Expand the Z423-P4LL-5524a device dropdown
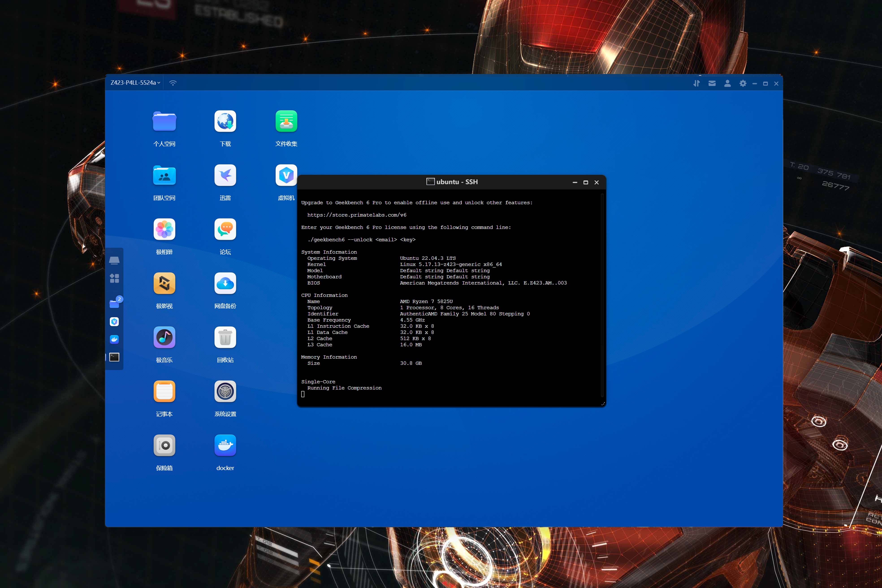 tap(135, 82)
